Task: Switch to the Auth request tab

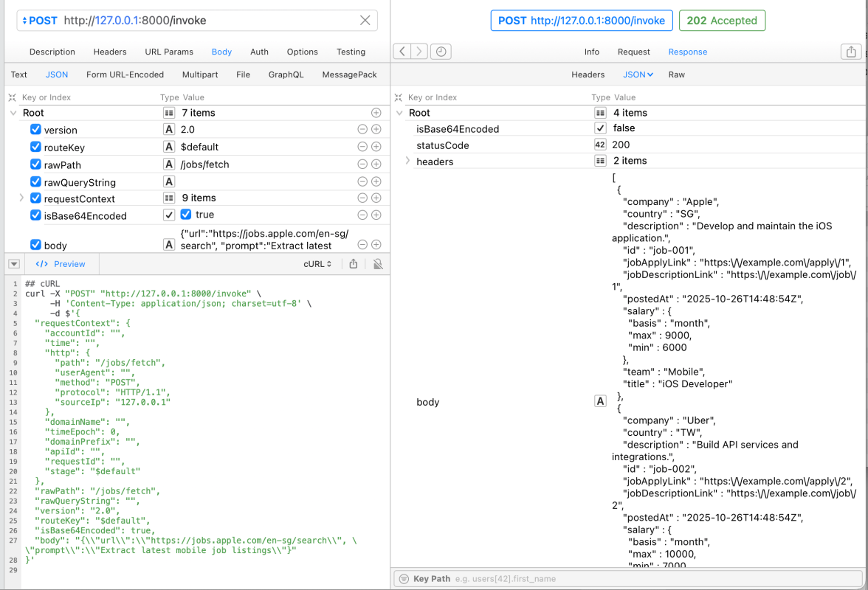Action: 259,52
